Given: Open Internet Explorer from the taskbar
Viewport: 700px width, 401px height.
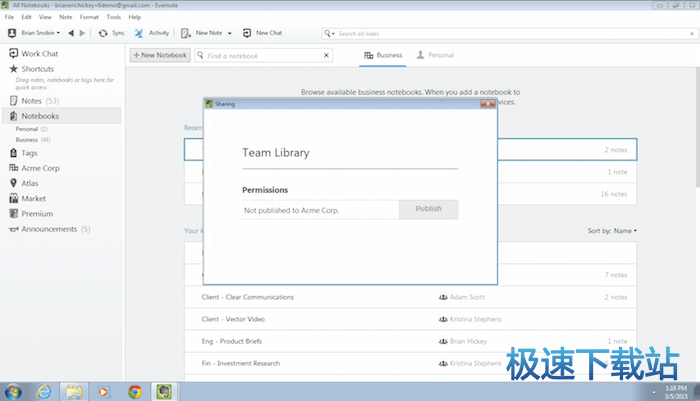Looking at the screenshot, I should (44, 392).
